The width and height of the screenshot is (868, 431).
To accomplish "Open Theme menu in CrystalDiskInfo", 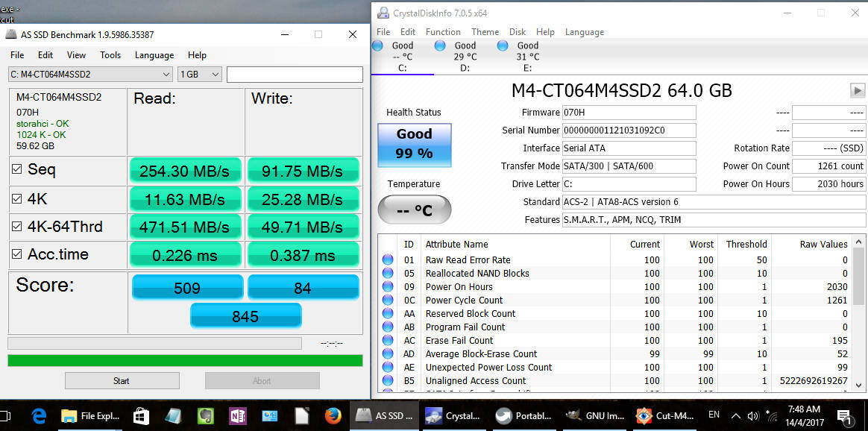I will pos(485,32).
